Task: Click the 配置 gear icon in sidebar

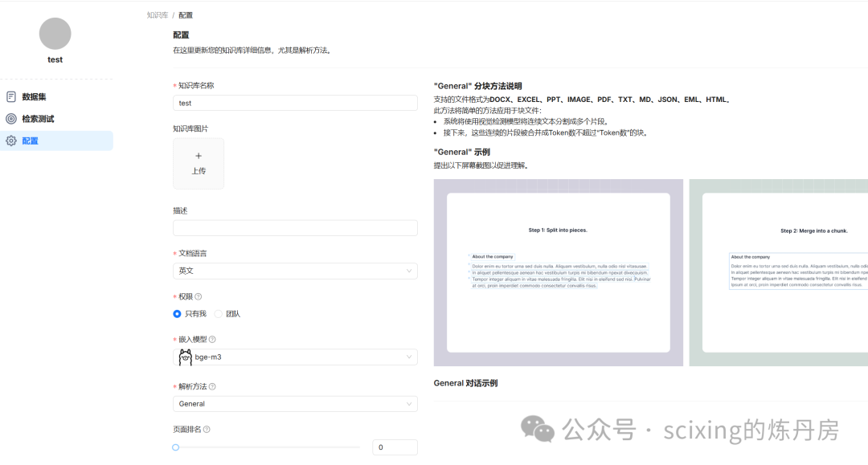Action: pyautogui.click(x=11, y=141)
